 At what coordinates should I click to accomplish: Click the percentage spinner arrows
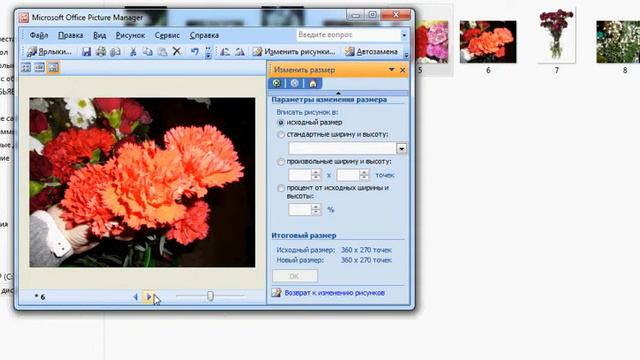[x=316, y=210]
